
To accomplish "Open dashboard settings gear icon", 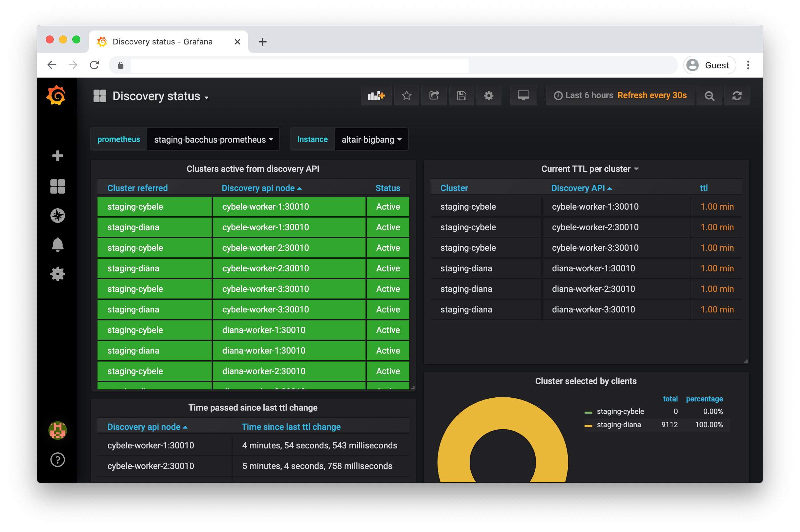I will coord(489,96).
